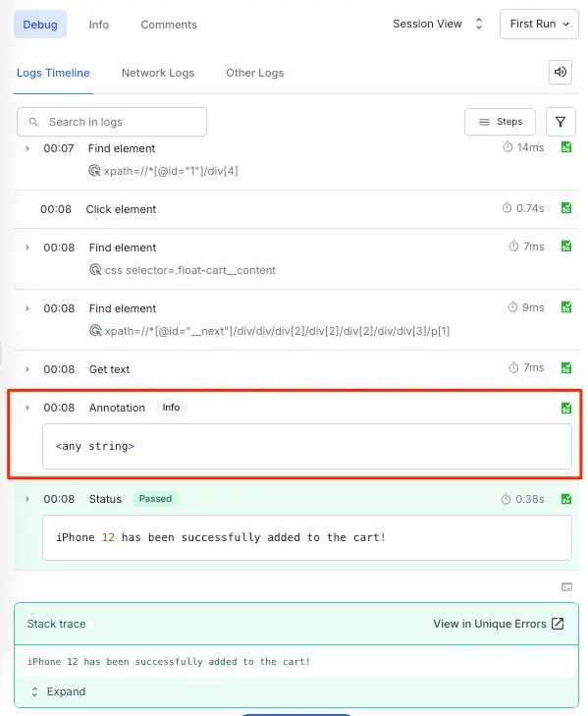The height and width of the screenshot is (716, 588).
Task: Click screenshot icon on Status row
Action: coord(566,499)
